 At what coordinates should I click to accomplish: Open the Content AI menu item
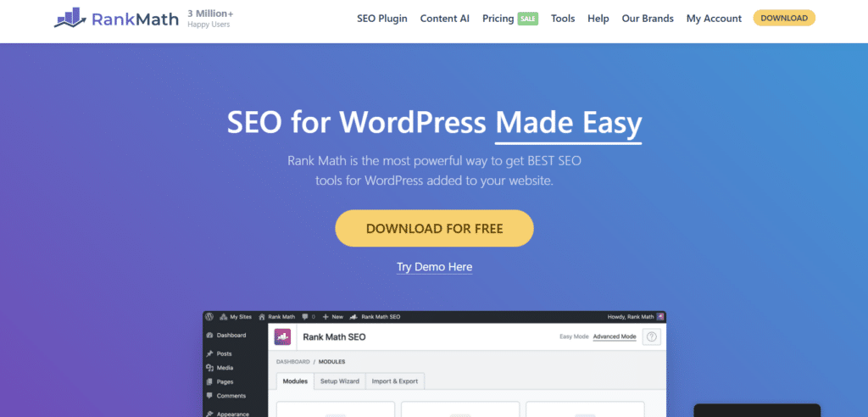coord(444,19)
